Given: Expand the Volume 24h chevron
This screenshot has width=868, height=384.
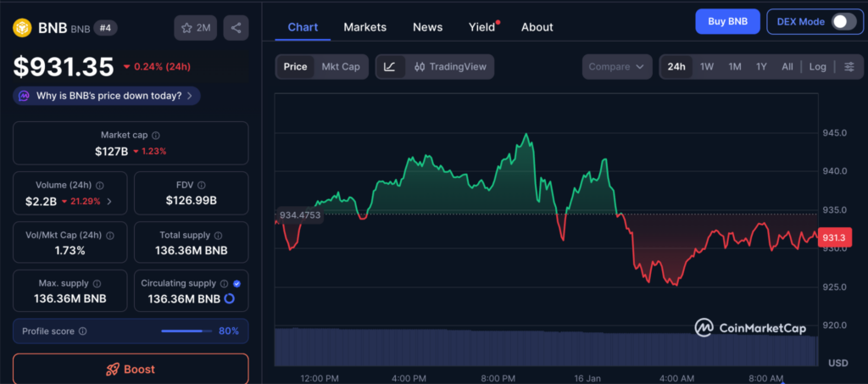Looking at the screenshot, I should 108,201.
